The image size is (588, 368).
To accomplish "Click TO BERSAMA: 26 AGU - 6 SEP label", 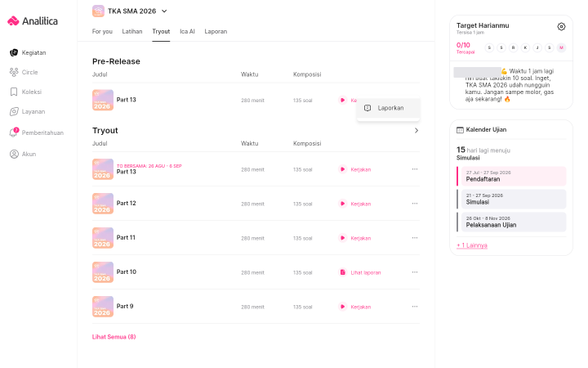I will [x=149, y=166].
